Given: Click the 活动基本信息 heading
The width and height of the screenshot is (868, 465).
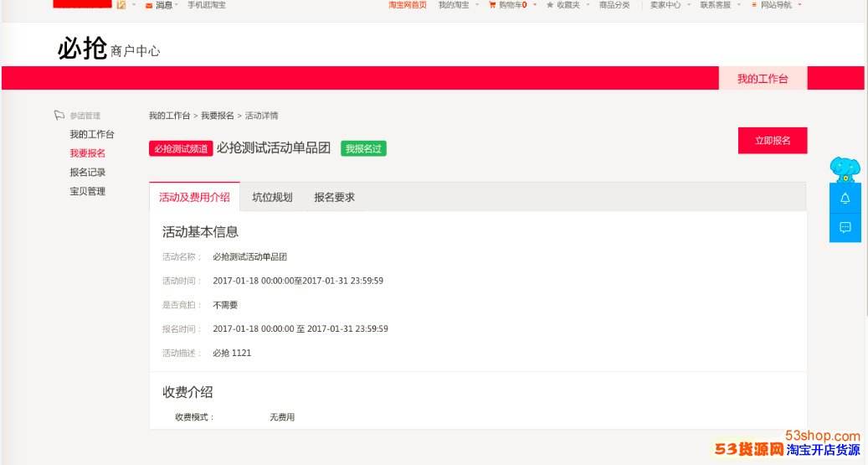Looking at the screenshot, I should coord(200,232).
